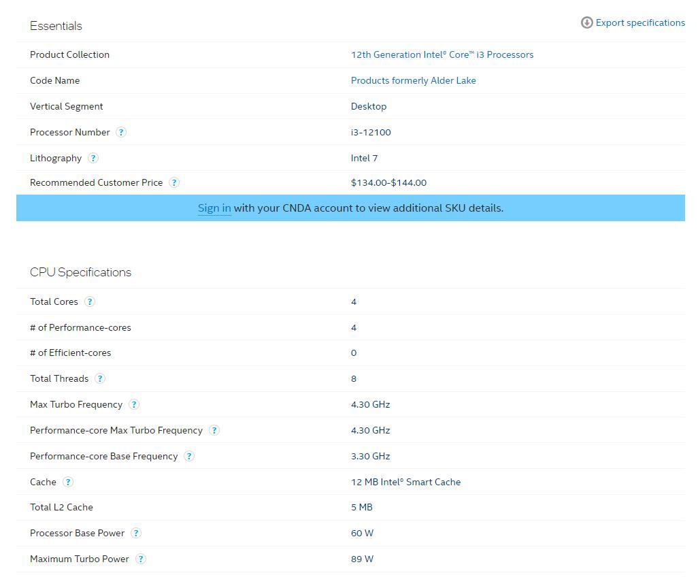Open help icon for Processor Base Power
The image size is (700, 588).
point(136,533)
